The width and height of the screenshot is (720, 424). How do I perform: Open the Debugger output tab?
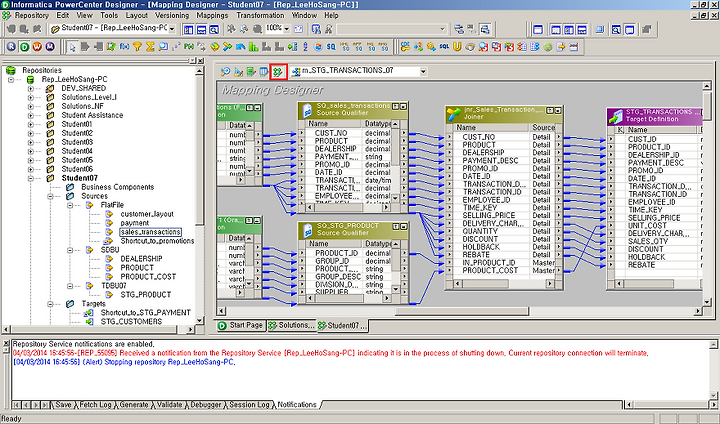pos(205,405)
